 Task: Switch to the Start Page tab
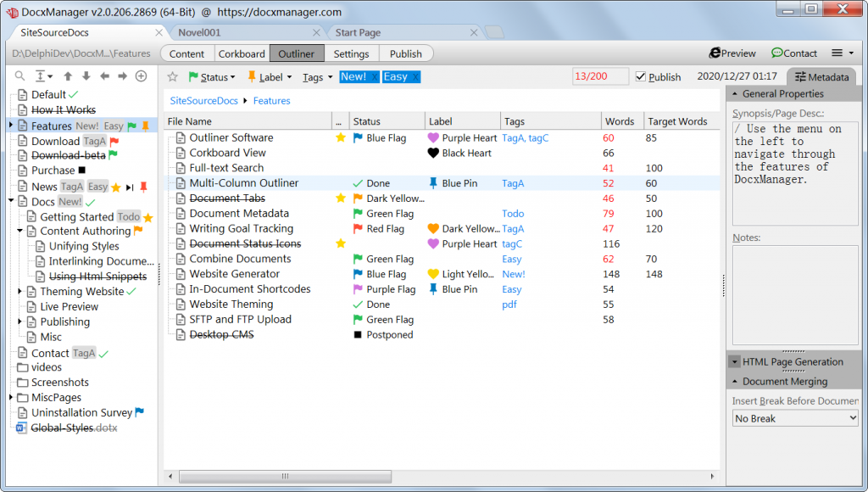[x=404, y=33]
